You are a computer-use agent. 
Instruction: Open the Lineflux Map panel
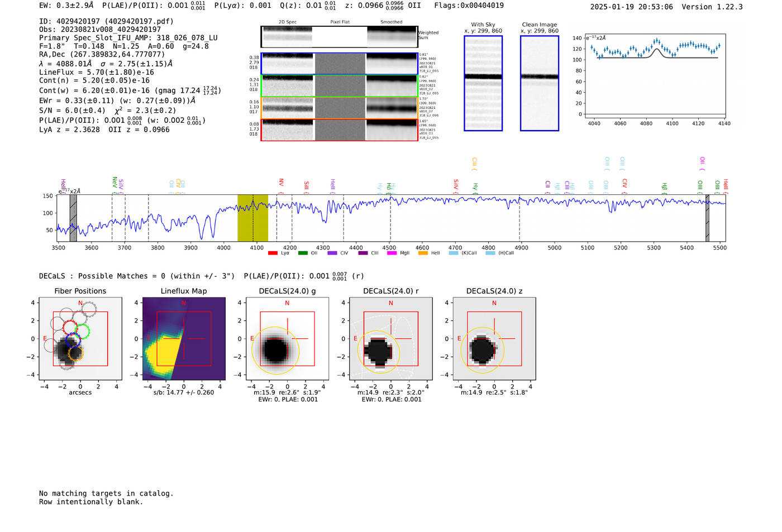coord(184,339)
